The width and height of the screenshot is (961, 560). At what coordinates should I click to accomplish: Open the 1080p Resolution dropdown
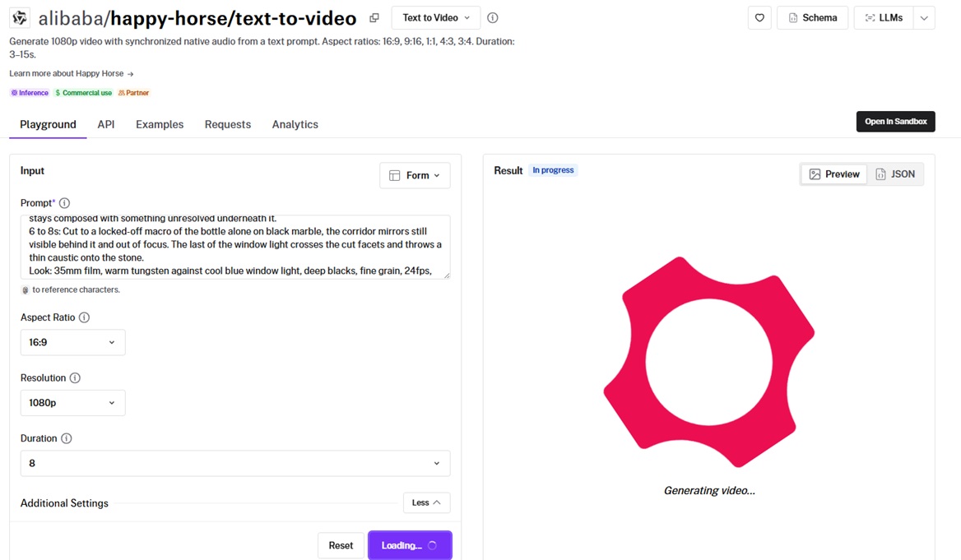(x=73, y=403)
